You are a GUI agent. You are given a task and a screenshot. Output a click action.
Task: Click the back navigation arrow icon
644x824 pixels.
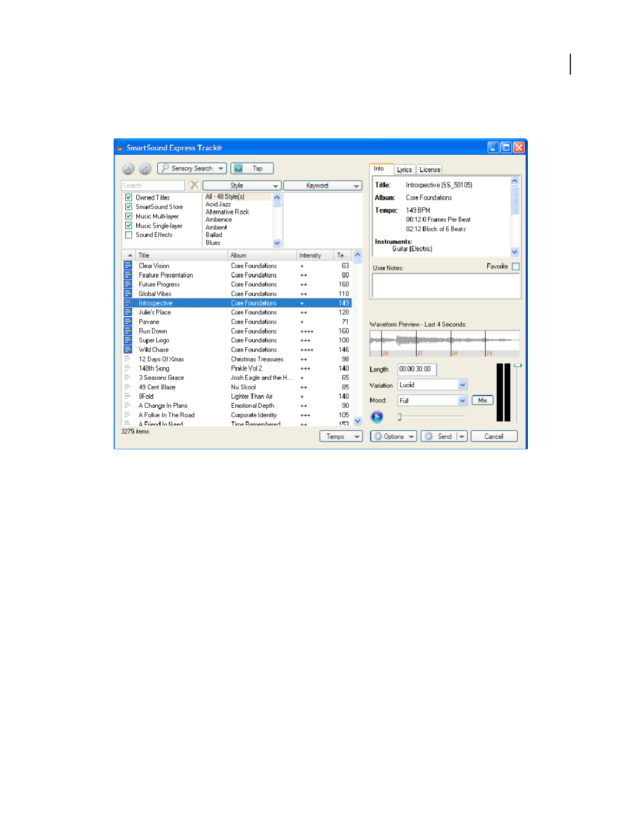(x=128, y=169)
